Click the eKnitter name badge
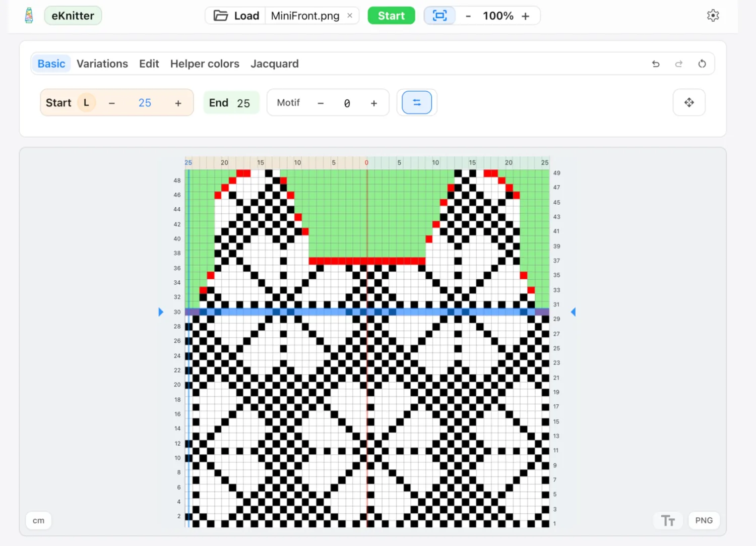Viewport: 756px width, 546px height. pos(73,16)
